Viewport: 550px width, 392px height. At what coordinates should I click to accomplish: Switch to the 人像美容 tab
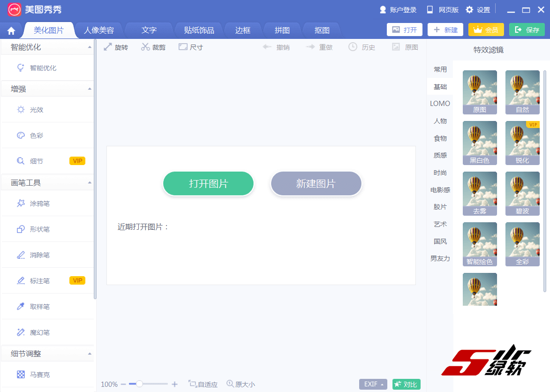[98, 30]
